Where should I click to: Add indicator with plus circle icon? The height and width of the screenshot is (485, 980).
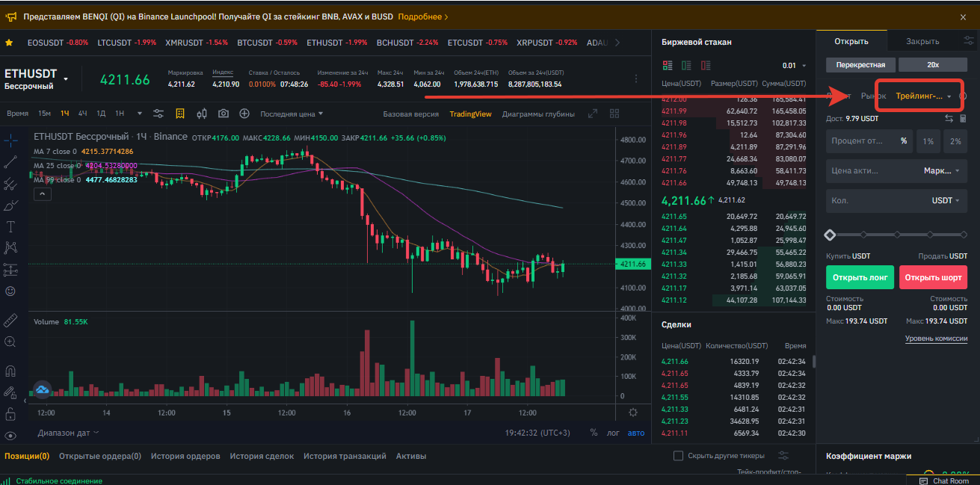point(244,114)
